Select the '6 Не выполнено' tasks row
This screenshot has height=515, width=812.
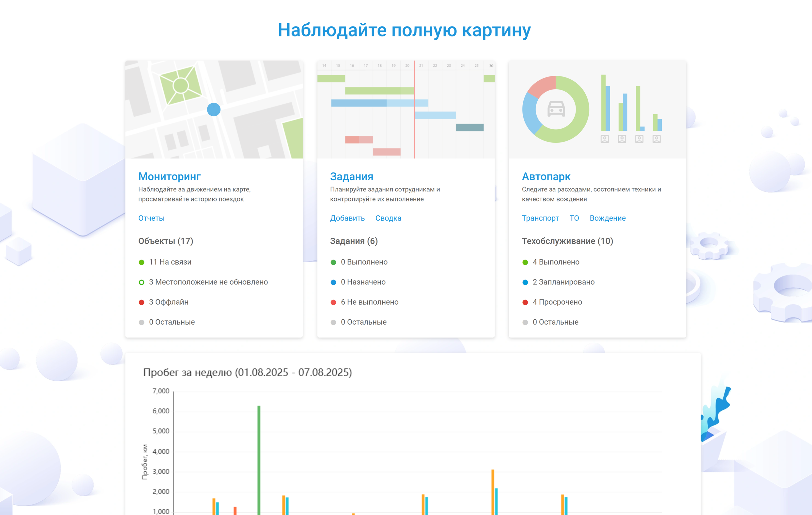tap(364, 302)
